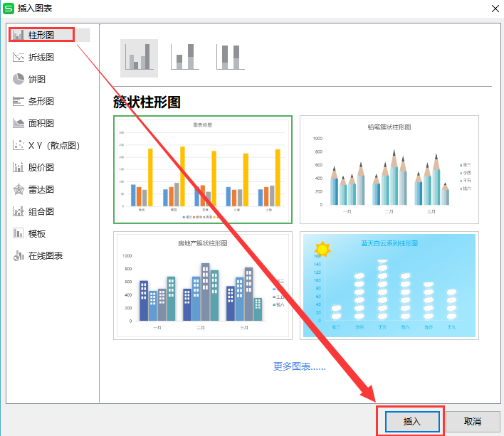
Task: Choose 柱形图 chart category
Action: pyautogui.click(x=41, y=35)
